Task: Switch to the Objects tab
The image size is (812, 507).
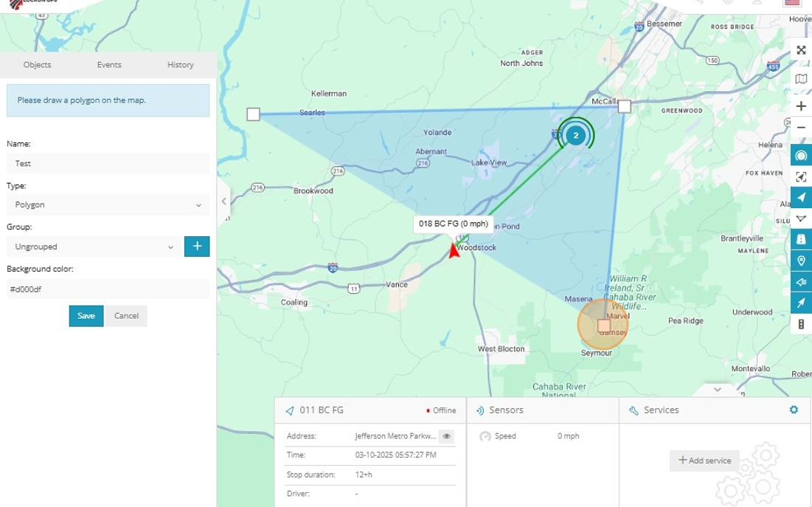Action: click(38, 65)
